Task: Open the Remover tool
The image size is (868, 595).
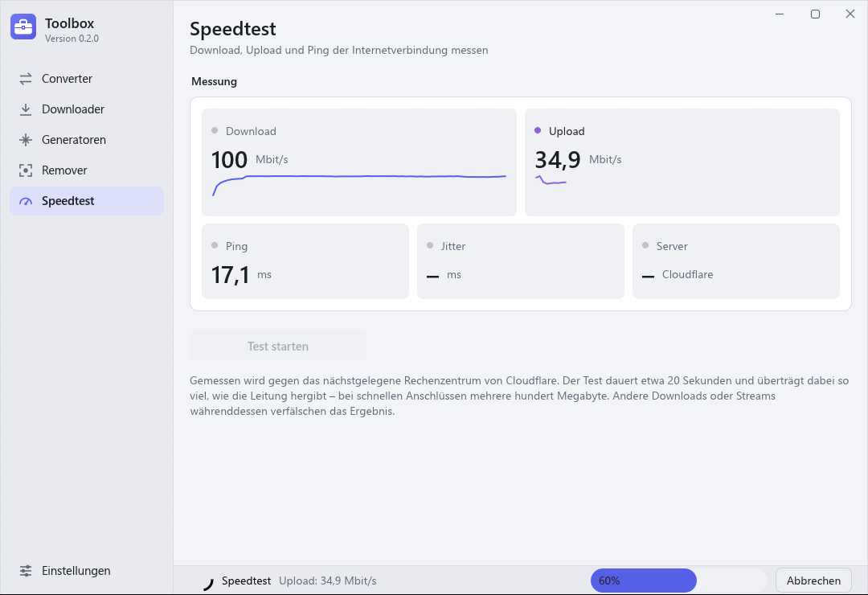Action: click(x=87, y=170)
